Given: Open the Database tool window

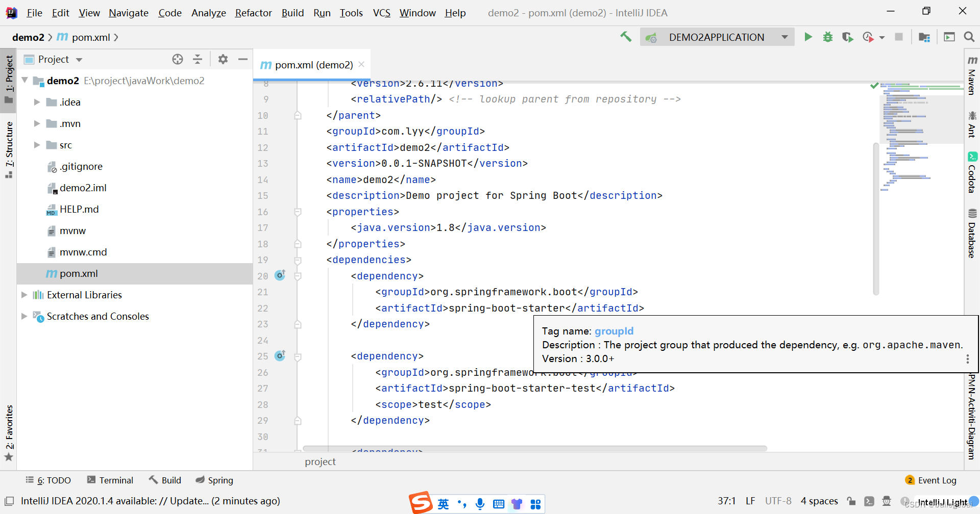Looking at the screenshot, I should [x=972, y=233].
